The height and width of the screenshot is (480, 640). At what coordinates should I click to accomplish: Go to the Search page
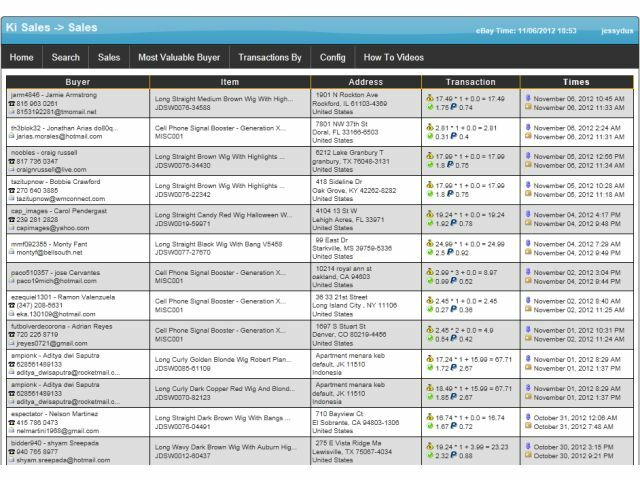tap(66, 58)
